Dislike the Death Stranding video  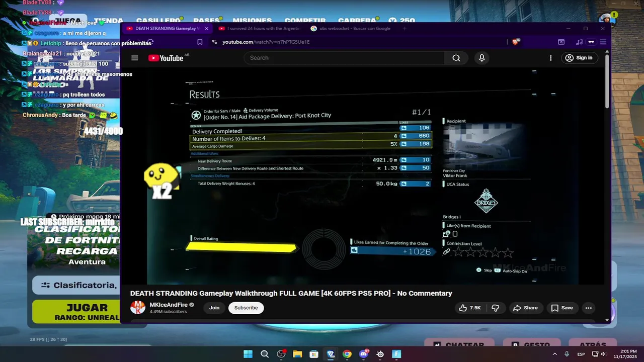(x=495, y=308)
